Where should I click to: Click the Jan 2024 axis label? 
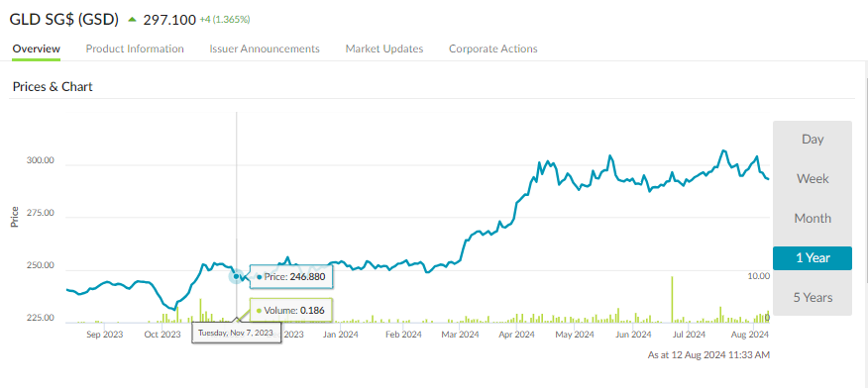341,335
